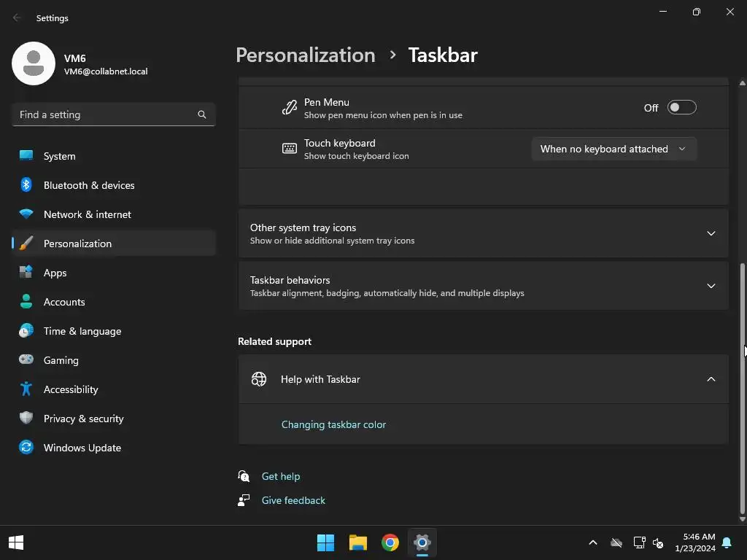Click the Settings gear in the taskbar
This screenshot has width=747, height=560.
pyautogui.click(x=422, y=542)
